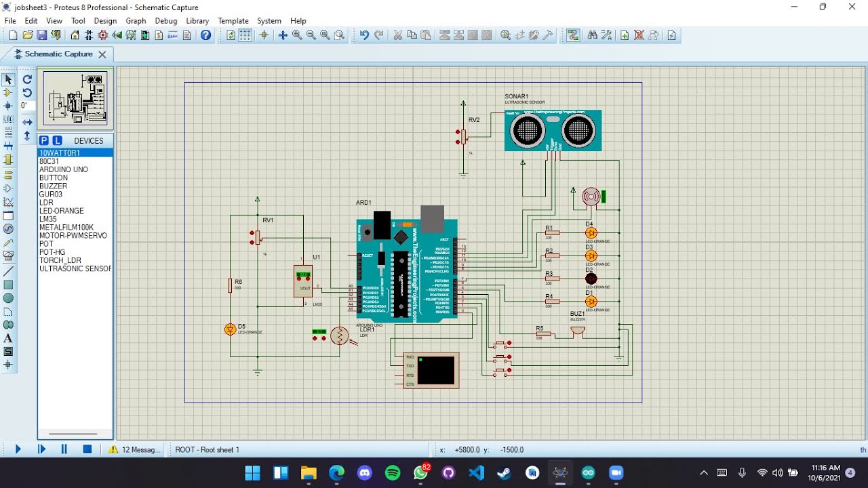The image size is (868, 488).
Task: Select the Component Mode tool in left sidebar
Action: pos(8,93)
